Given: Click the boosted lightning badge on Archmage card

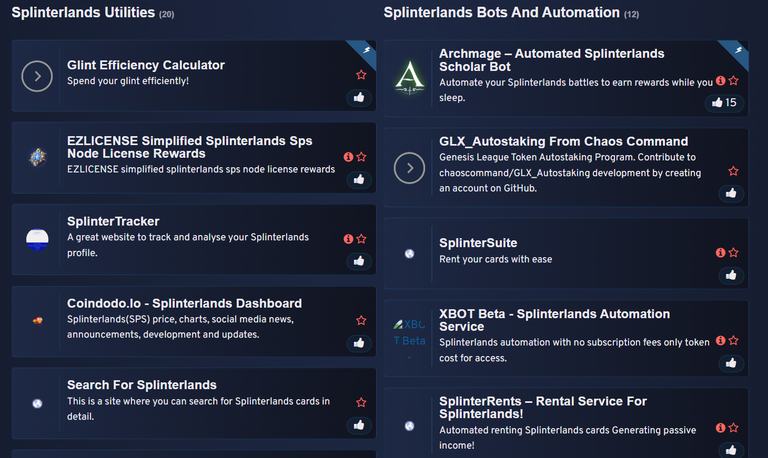Looking at the screenshot, I should pyautogui.click(x=739, y=50).
